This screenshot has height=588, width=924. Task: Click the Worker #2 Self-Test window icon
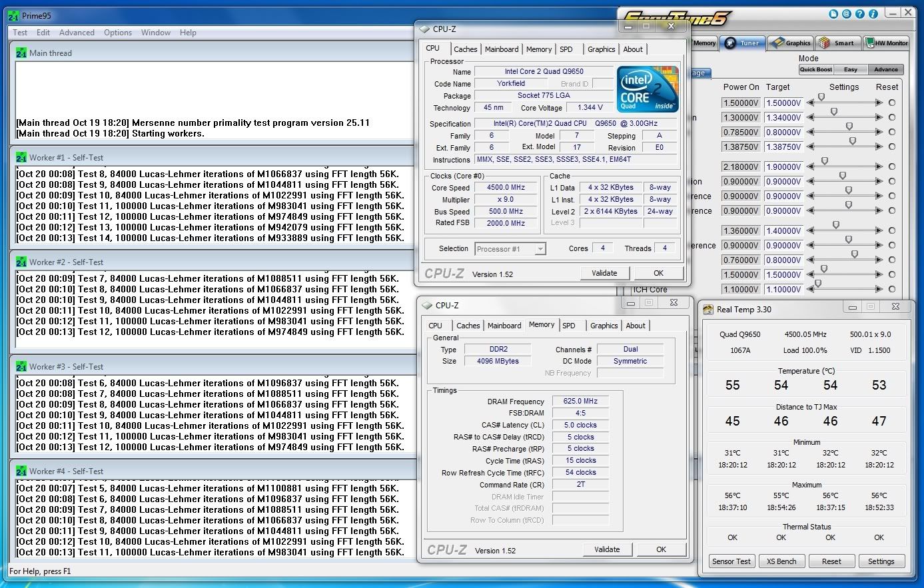click(x=21, y=262)
